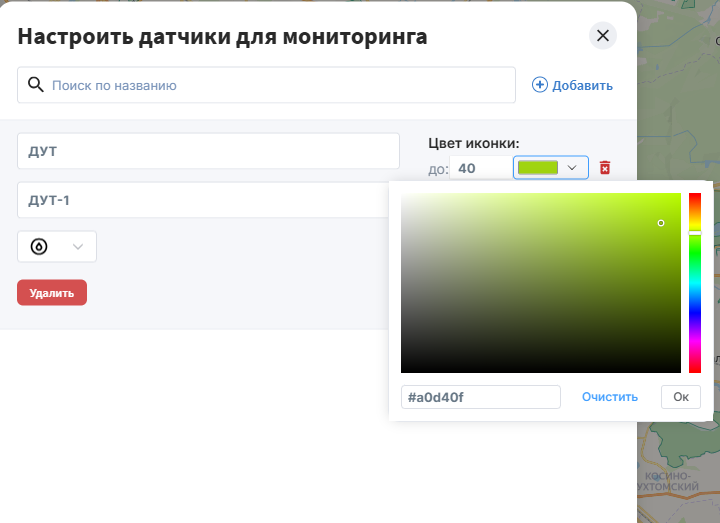Click the Добавить plus link
The height and width of the screenshot is (523, 720).
572,85
